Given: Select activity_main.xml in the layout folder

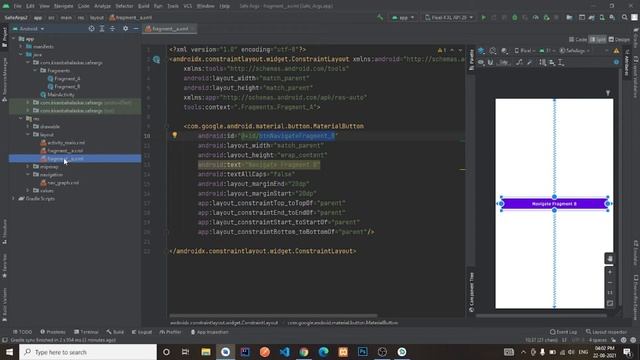Looking at the screenshot, I should [62, 142].
